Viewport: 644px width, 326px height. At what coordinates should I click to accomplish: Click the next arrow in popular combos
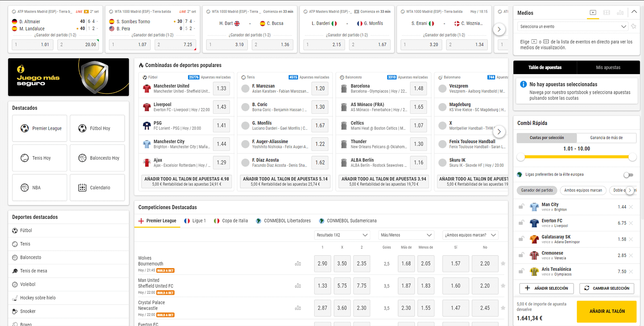click(x=499, y=132)
